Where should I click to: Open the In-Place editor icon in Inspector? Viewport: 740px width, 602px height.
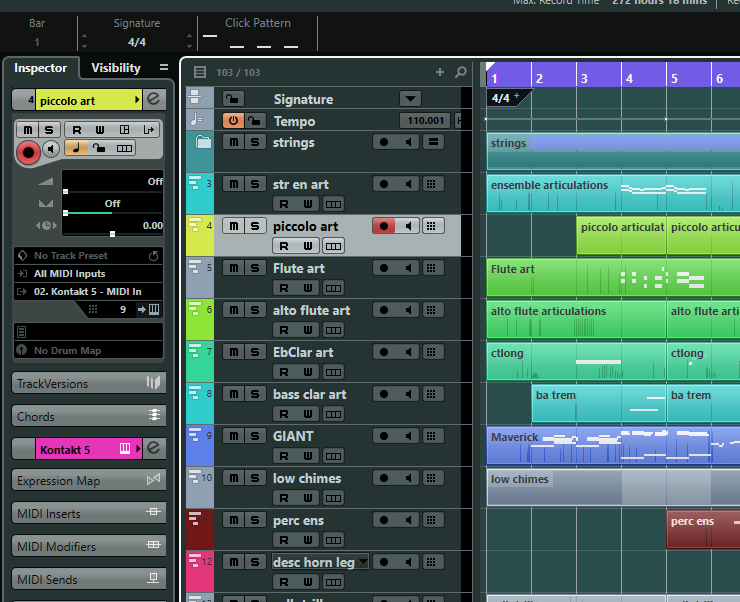coord(124,130)
